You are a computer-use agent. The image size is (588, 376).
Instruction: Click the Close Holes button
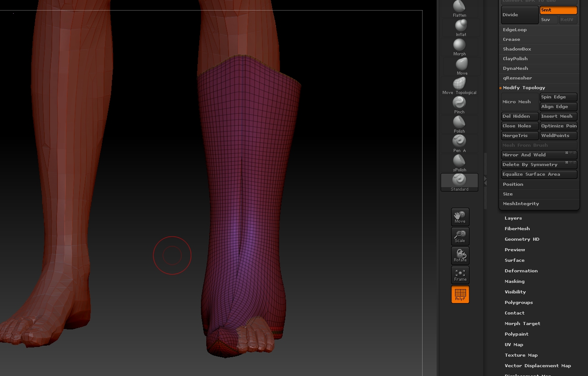coord(520,126)
